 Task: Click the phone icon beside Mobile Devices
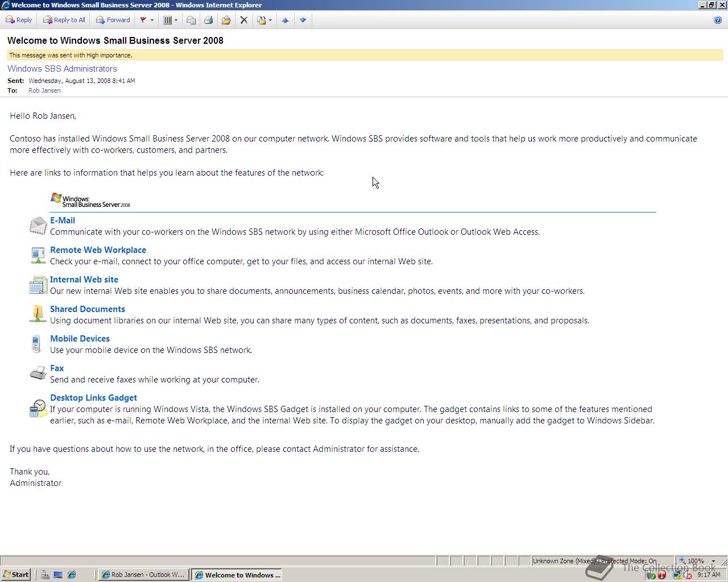(36, 343)
